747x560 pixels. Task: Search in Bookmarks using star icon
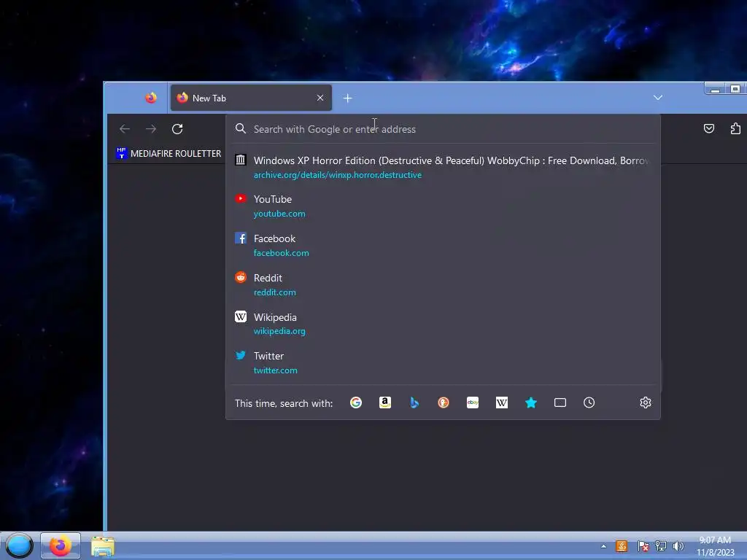point(531,402)
